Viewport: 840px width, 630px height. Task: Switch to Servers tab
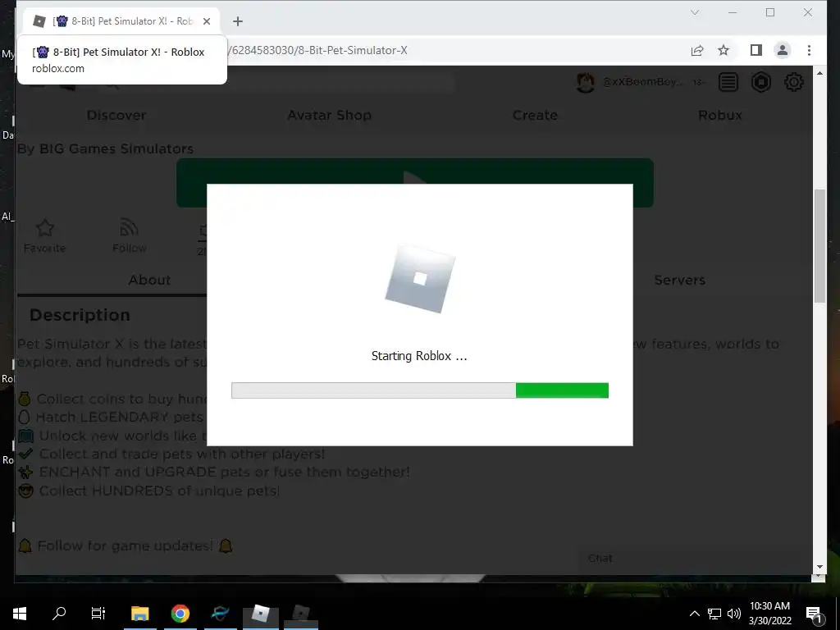pyautogui.click(x=679, y=281)
